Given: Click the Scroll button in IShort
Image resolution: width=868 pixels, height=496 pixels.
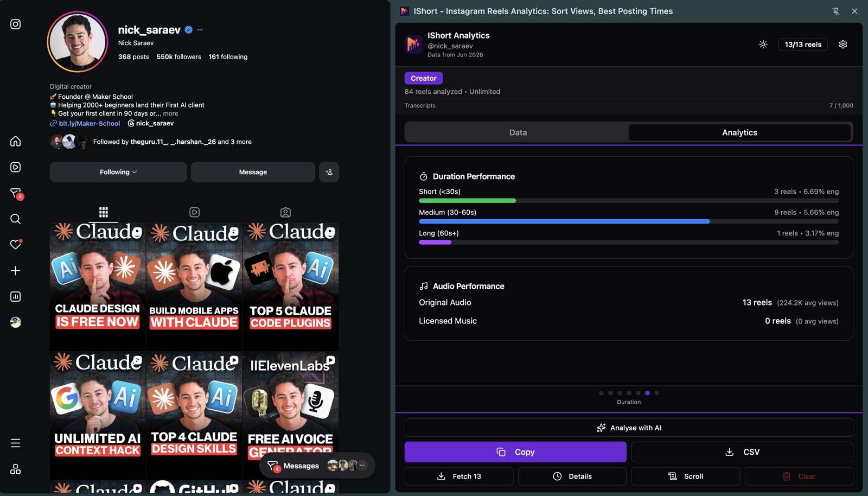Looking at the screenshot, I should (686, 476).
